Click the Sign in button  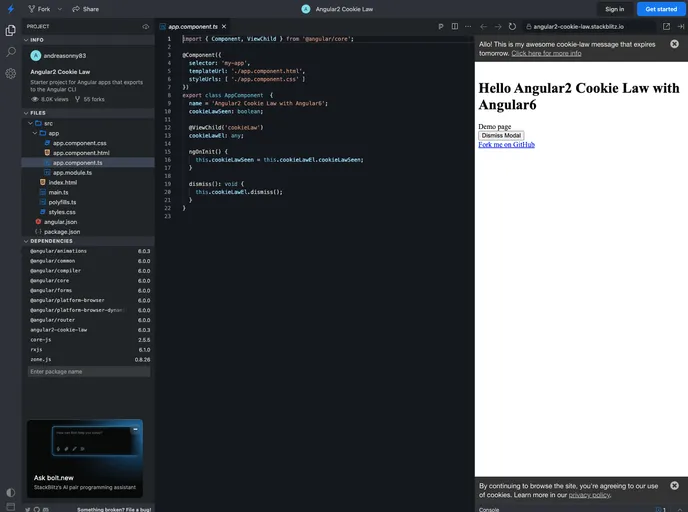[614, 9]
